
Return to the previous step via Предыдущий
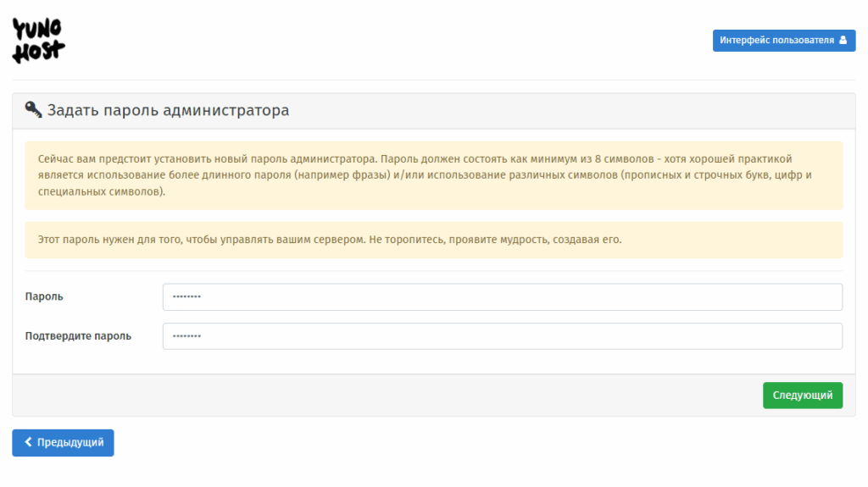pos(63,443)
